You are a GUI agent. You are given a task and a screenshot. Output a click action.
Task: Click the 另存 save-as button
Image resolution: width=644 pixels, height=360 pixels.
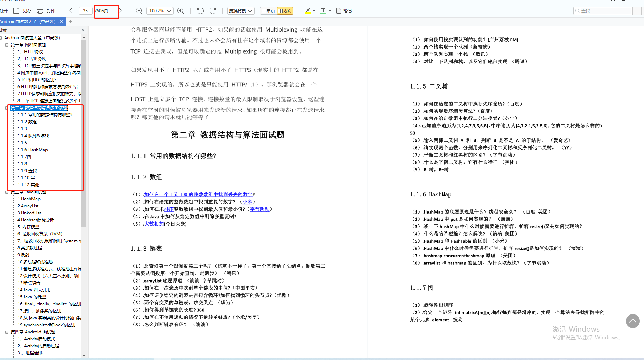[x=22, y=11]
